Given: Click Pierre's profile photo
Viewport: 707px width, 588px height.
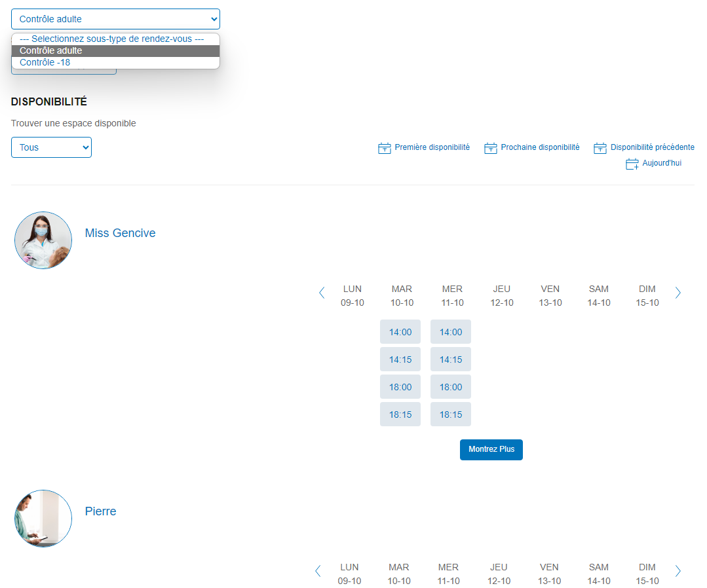Looking at the screenshot, I should (43, 519).
